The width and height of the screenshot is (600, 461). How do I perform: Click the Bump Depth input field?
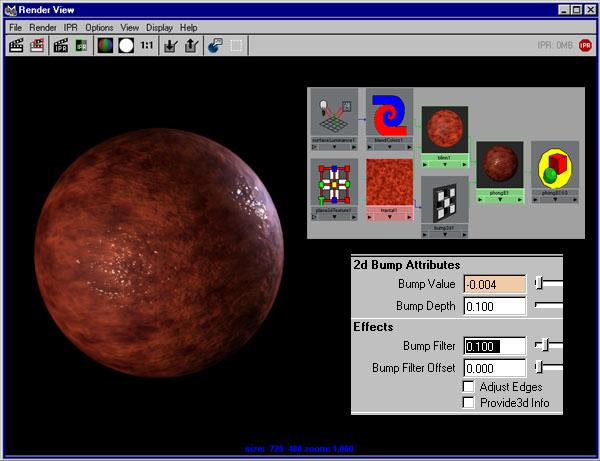click(495, 306)
